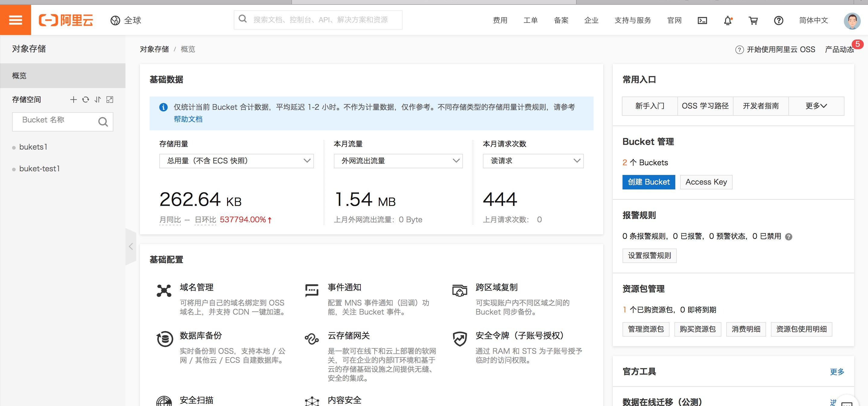Open the 开发者指南 tab

pos(761,106)
